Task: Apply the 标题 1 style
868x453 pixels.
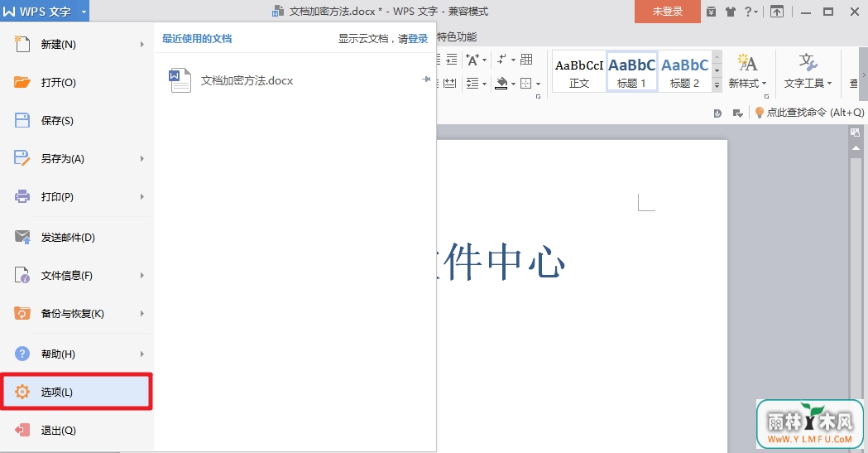Action: 631,71
